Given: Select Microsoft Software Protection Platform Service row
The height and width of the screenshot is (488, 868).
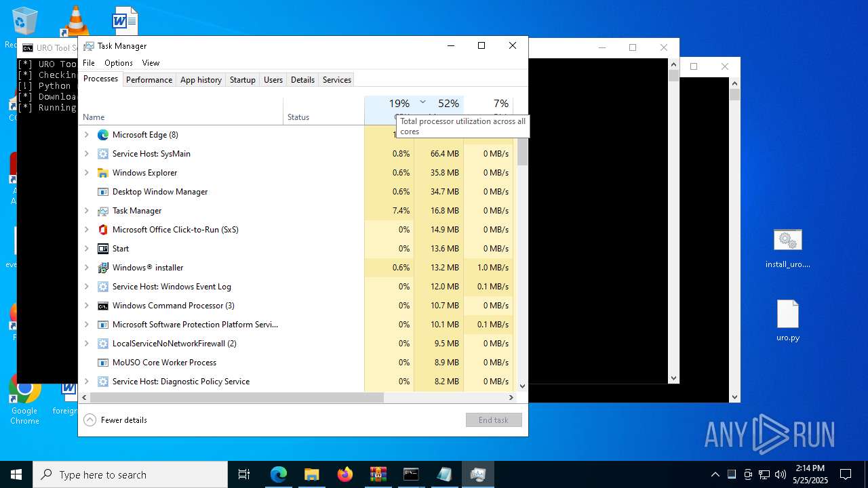Looking at the screenshot, I should 298,325.
